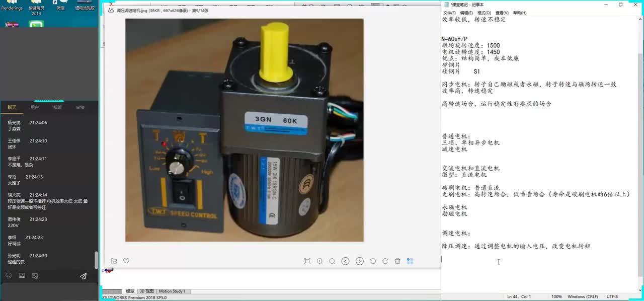
Task: Click 杨光锐's chat message 丁淼森
Action: [x=14, y=129]
